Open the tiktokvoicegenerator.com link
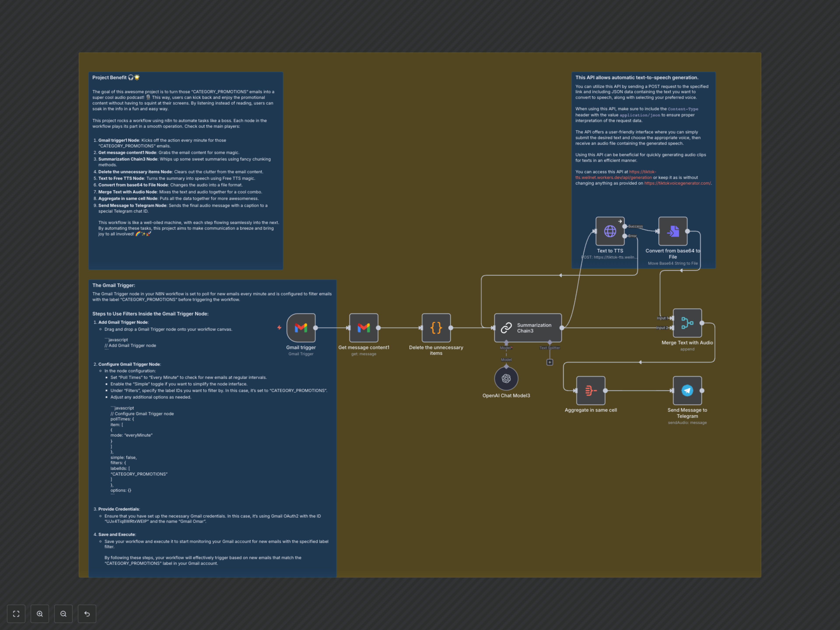Image resolution: width=840 pixels, height=630 pixels. point(677,183)
